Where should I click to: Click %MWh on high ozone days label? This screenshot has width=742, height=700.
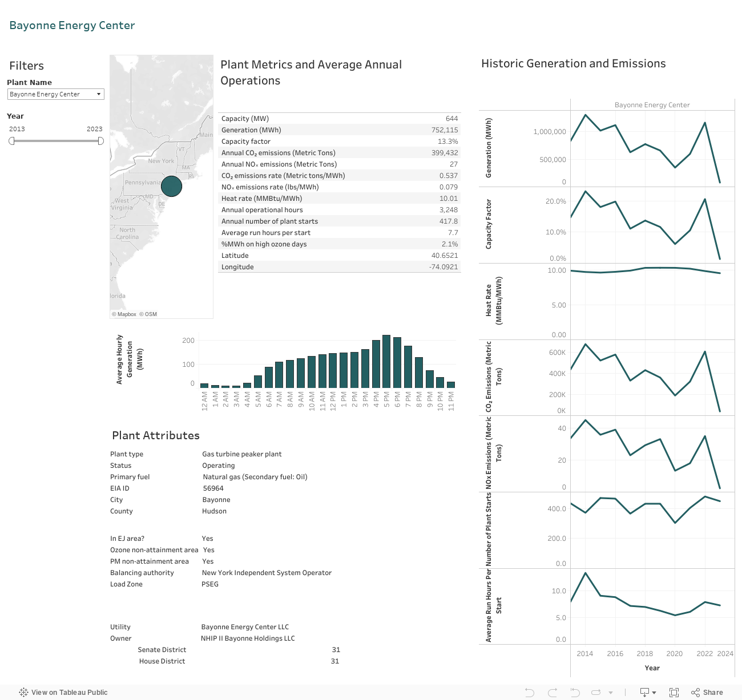pos(264,244)
